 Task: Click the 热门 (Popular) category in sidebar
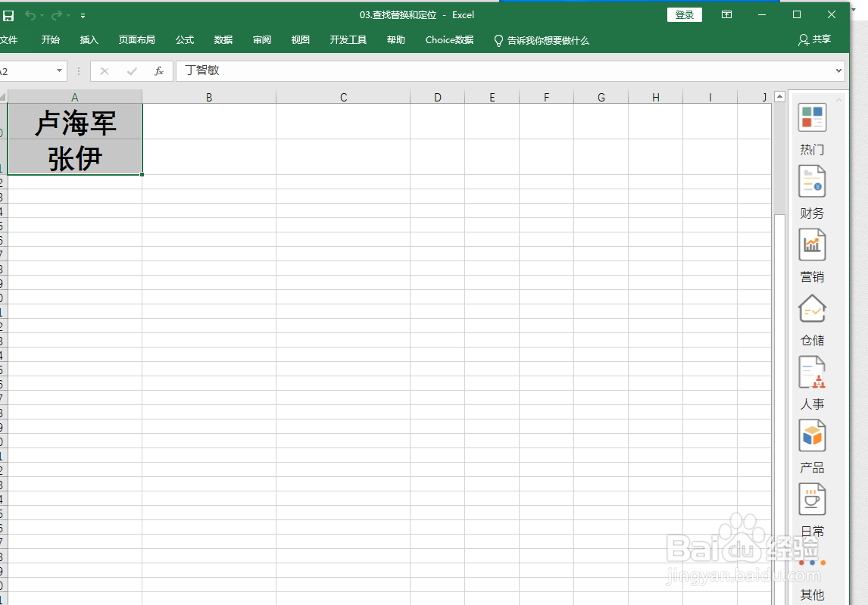812,117
